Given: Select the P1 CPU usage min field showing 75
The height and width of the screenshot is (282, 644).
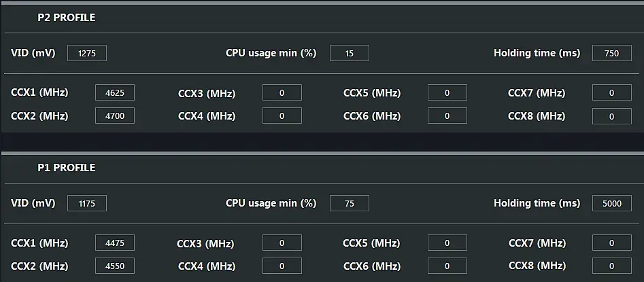Looking at the screenshot, I should (350, 203).
